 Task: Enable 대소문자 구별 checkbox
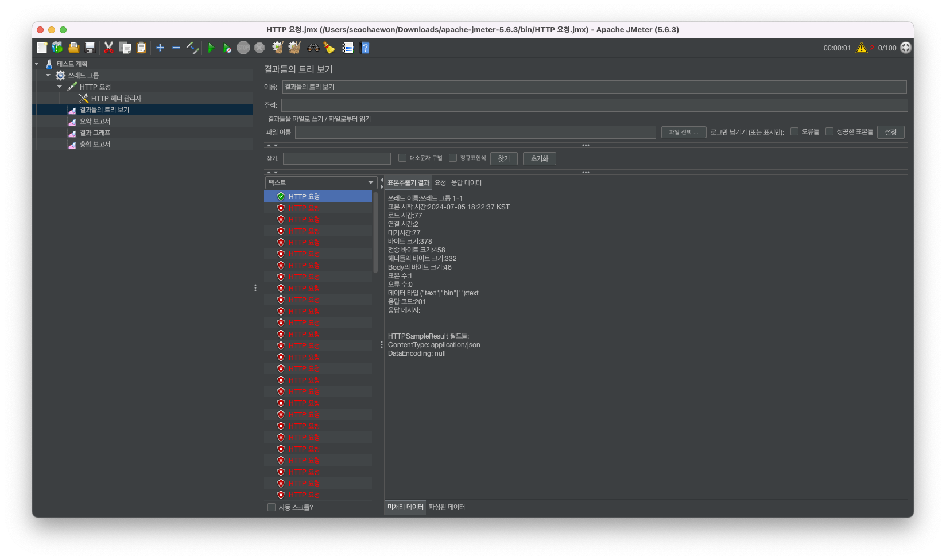[x=402, y=158]
